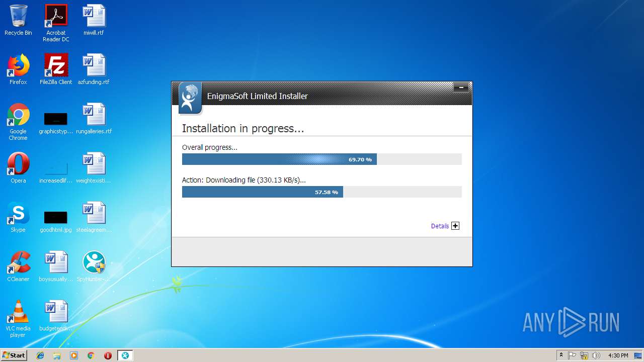
Task: Open steelagreem... document icon
Action: [x=94, y=217]
